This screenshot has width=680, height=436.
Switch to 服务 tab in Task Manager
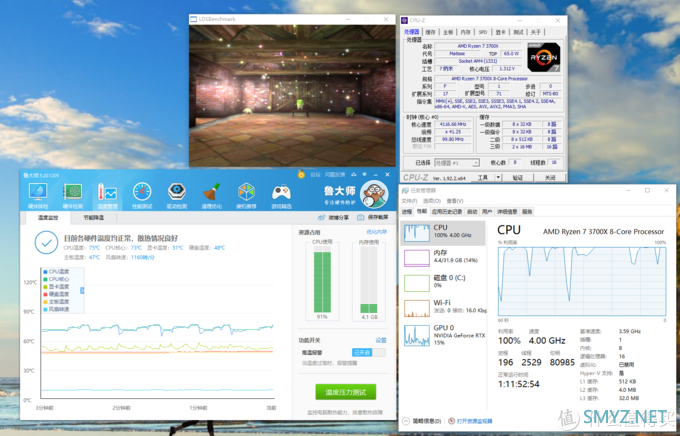click(527, 212)
